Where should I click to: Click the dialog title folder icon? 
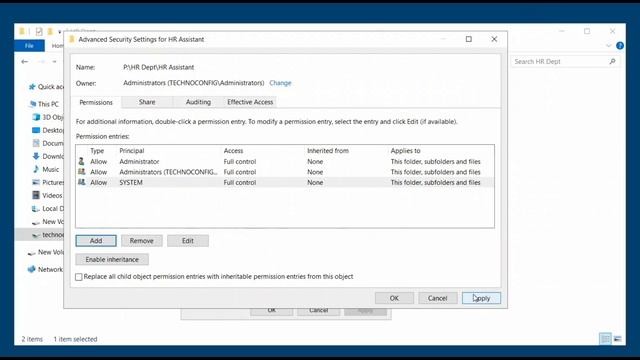click(x=72, y=39)
